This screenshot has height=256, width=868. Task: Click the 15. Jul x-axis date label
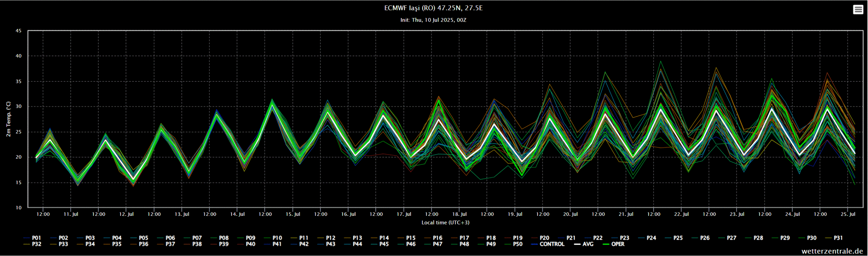click(x=293, y=214)
